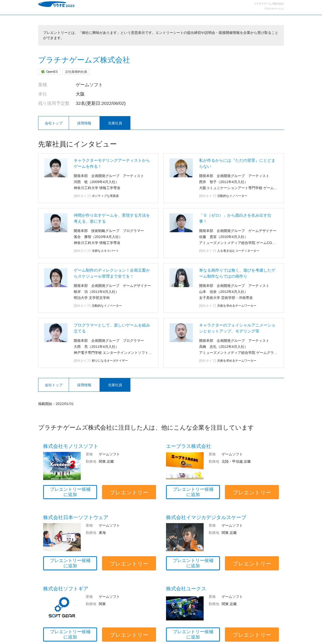Open 株式会社モノリスソフト company link

click(x=70, y=446)
